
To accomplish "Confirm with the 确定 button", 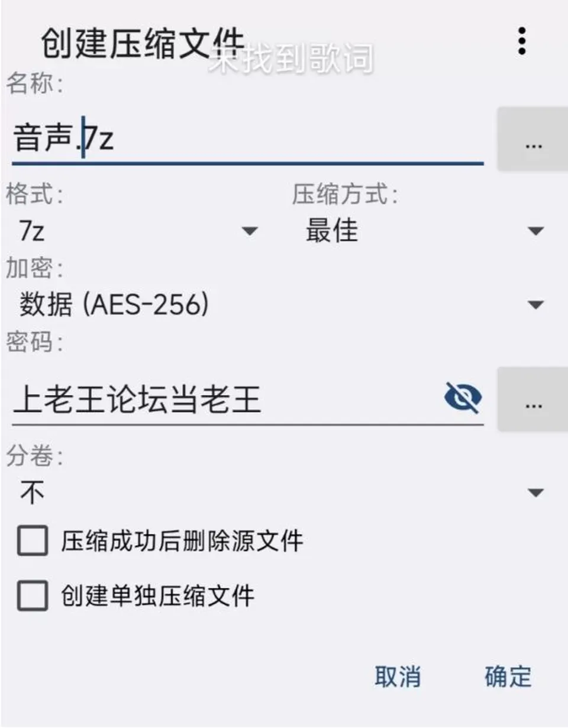I will [508, 677].
